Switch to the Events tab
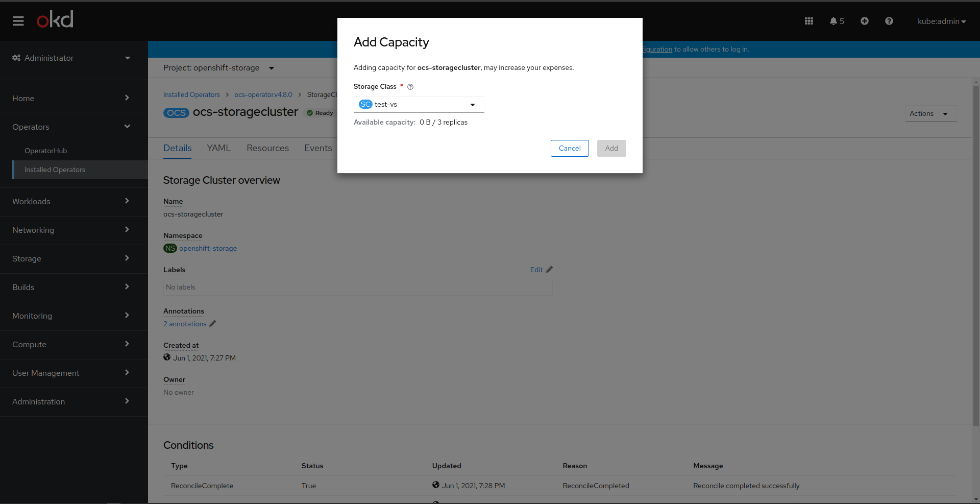 [318, 148]
